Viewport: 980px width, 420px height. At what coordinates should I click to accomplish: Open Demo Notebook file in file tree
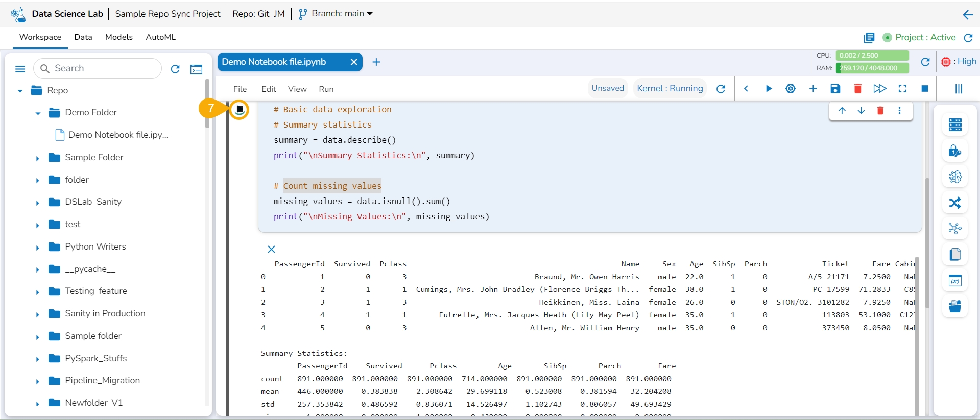coord(118,135)
